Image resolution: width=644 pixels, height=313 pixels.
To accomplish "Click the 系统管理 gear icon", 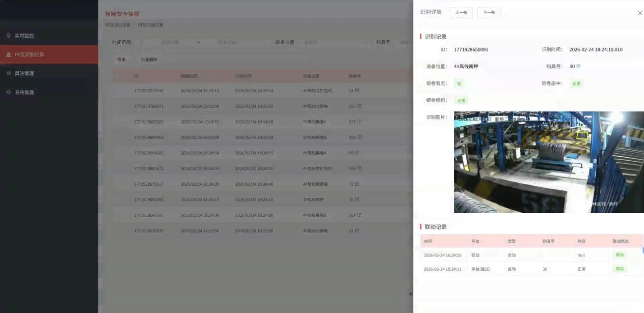I will (x=9, y=92).
